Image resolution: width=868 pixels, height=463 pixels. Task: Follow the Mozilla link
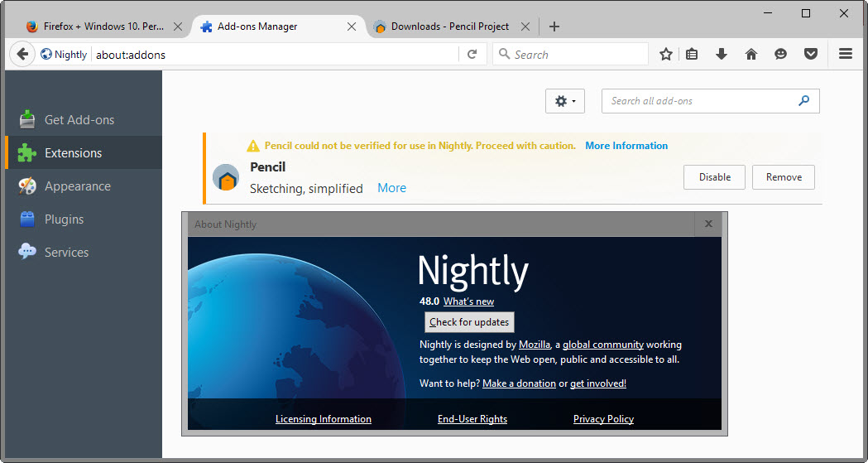click(535, 345)
